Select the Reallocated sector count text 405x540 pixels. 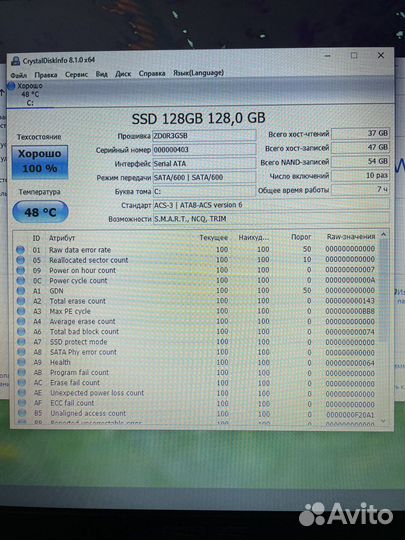point(89,260)
